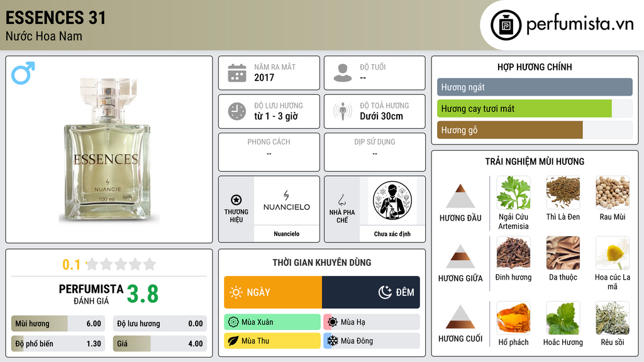Click the Hương gỗ accord bar
Screen dimensions: 644x362
point(535,130)
